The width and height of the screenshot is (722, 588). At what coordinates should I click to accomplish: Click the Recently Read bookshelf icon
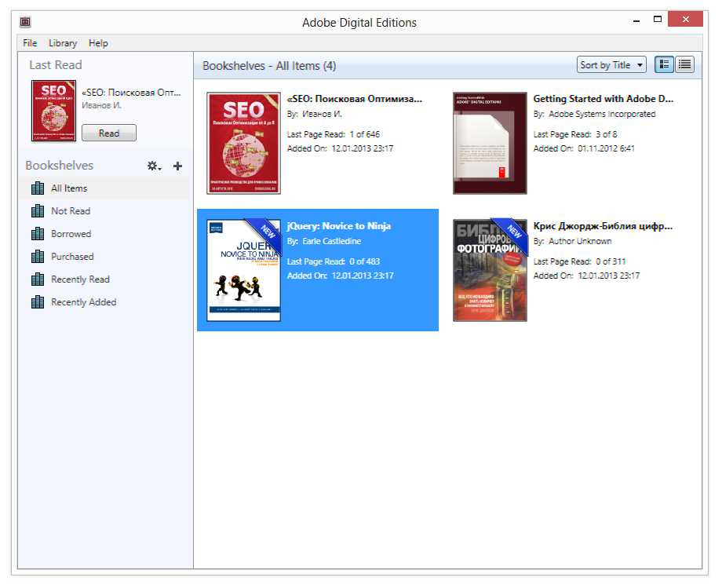click(x=38, y=279)
